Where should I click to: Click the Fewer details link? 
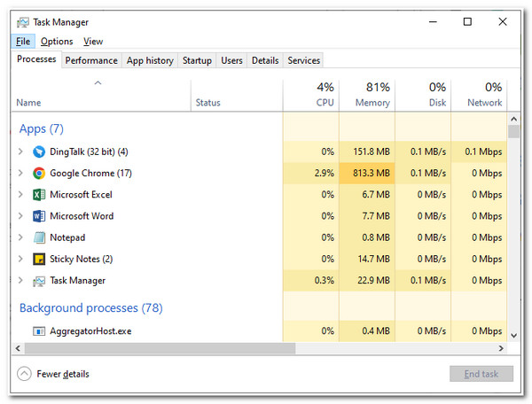[63, 374]
